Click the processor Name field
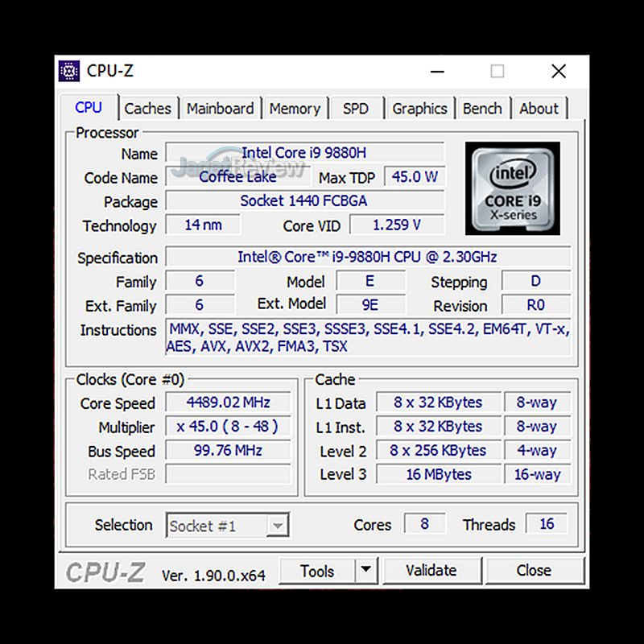This screenshot has height=644, width=644. (304, 153)
